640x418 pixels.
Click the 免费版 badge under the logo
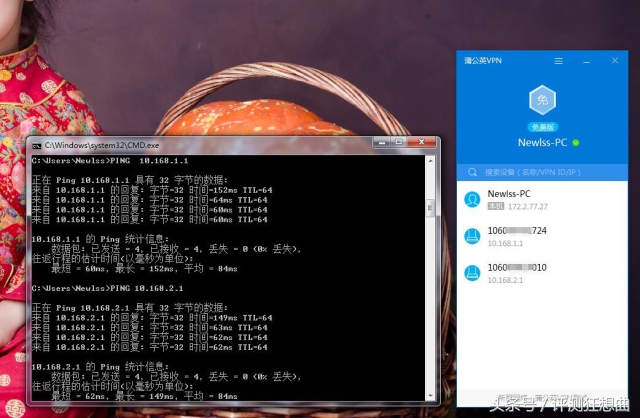point(541,127)
